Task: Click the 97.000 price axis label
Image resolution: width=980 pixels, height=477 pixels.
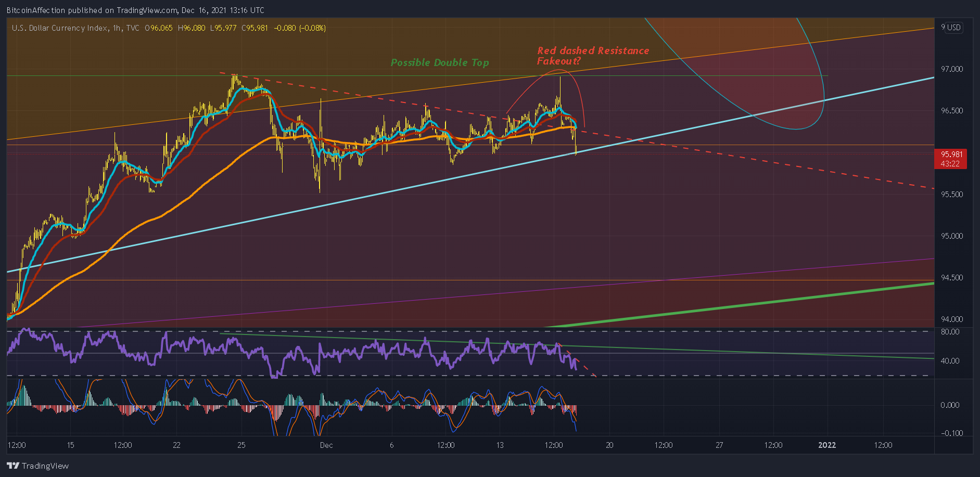Action: [x=952, y=69]
